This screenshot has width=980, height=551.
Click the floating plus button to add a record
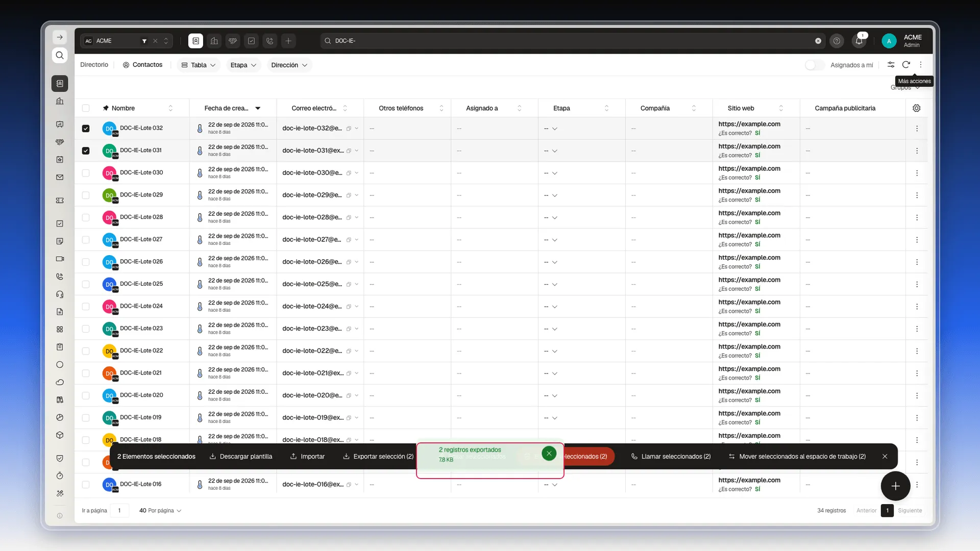pos(895,486)
